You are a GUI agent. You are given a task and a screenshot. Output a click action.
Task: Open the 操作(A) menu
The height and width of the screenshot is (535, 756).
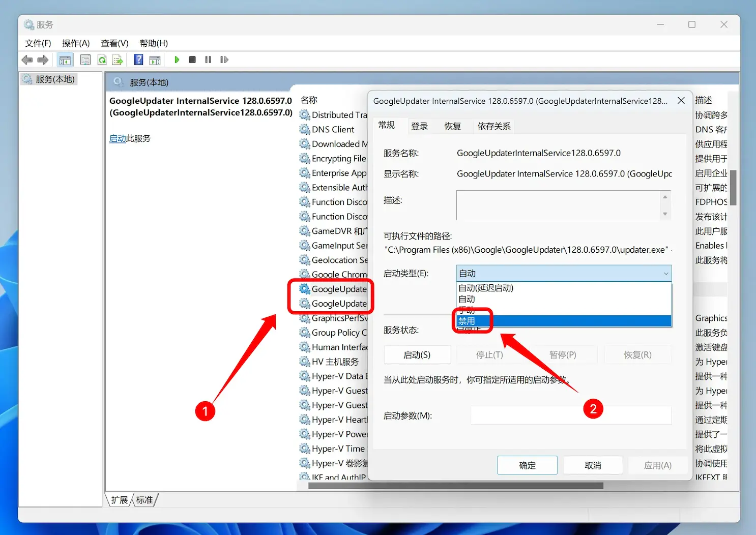coord(76,43)
